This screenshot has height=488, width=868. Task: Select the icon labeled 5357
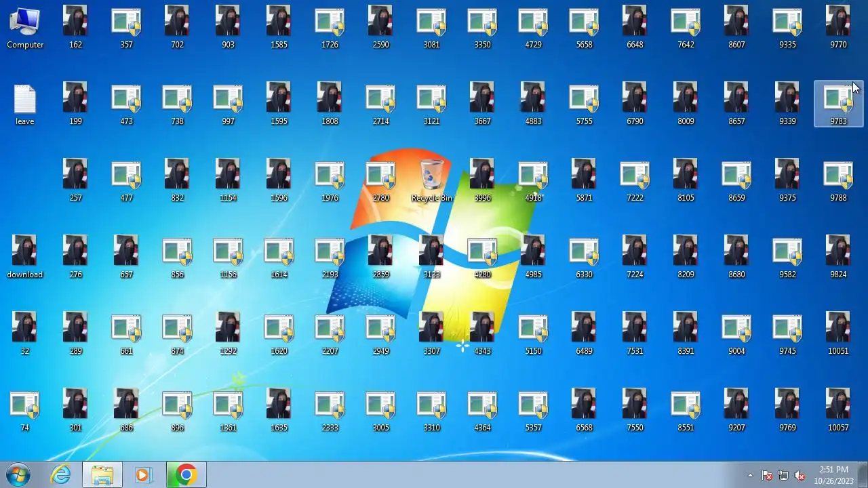pyautogui.click(x=533, y=411)
